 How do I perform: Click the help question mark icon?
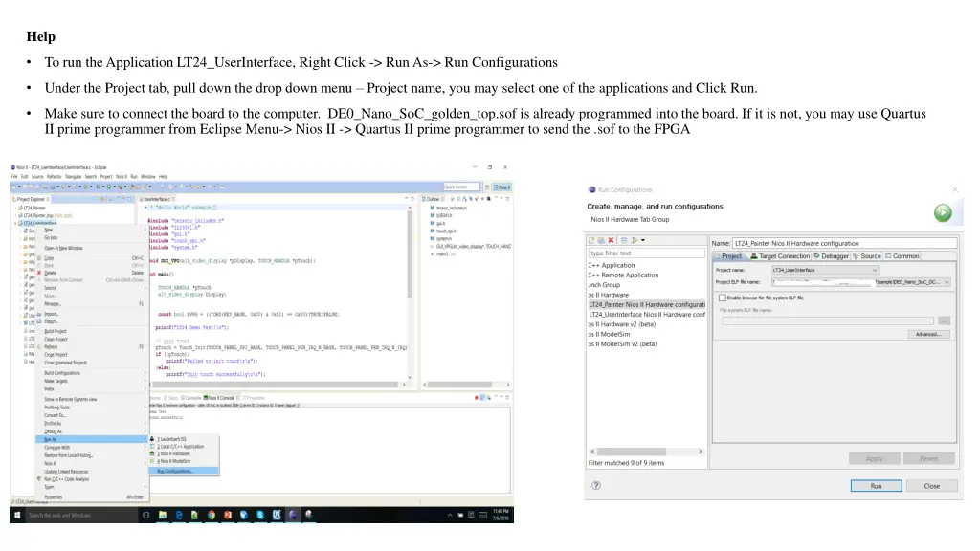[597, 486]
